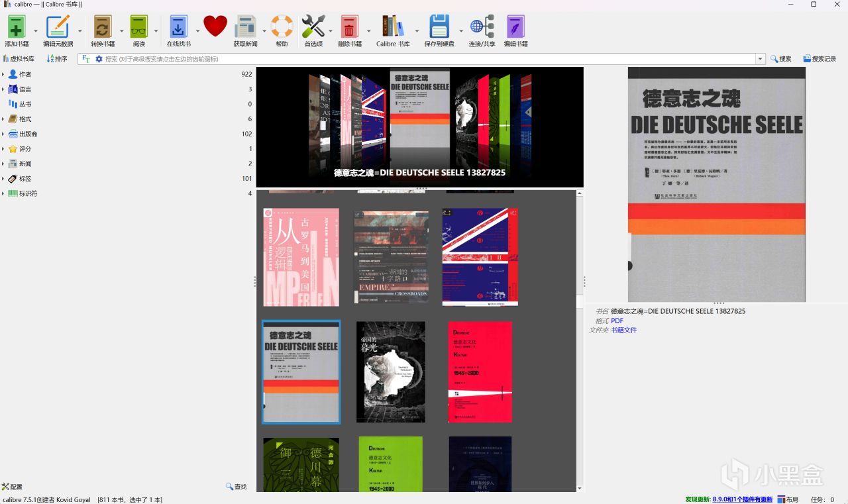Click the 删除书籍 trash icon
Viewport: 848px width, 504px height.
349,26
